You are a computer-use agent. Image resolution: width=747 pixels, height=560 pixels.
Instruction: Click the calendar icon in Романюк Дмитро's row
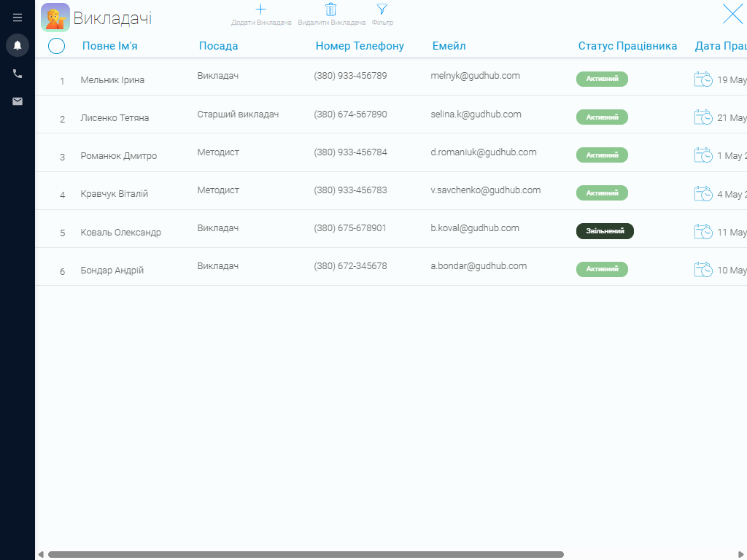703,155
